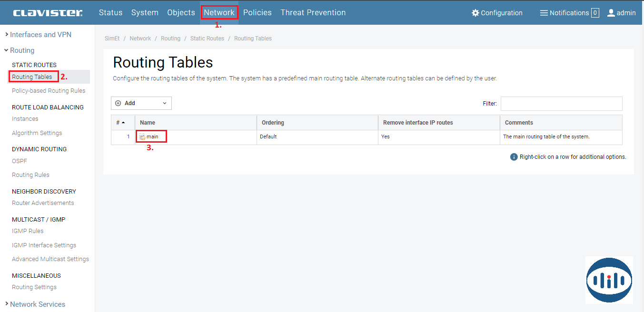Open the Notifications hamburger icon

pos(544,13)
